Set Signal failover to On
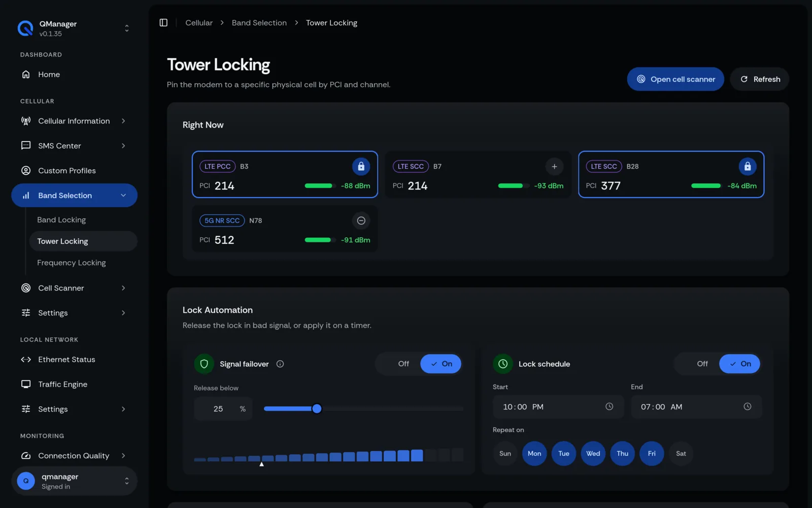 [441, 364]
